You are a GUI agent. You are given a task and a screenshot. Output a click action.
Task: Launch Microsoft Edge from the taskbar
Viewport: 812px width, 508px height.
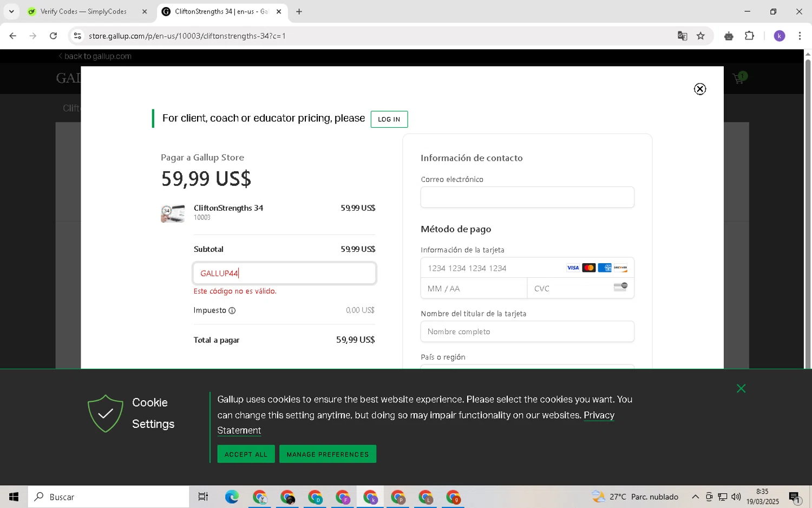[232, 497]
